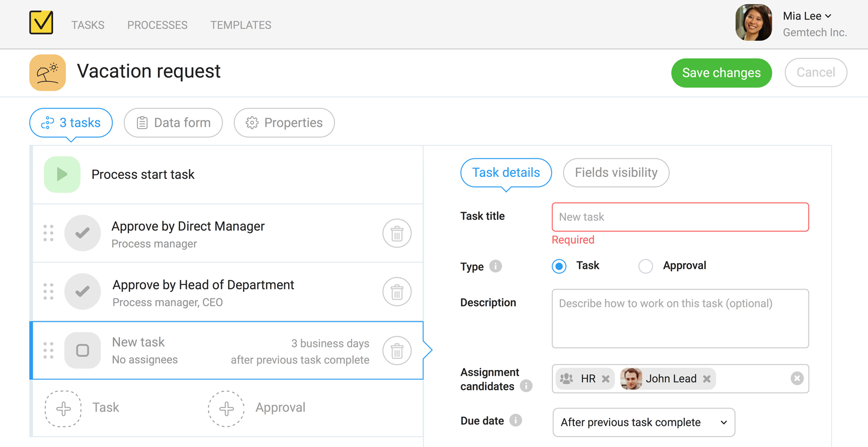
Task: Expand the Mia Lee user menu
Action: tap(807, 16)
